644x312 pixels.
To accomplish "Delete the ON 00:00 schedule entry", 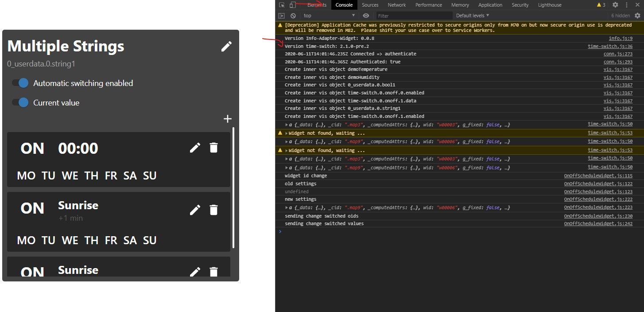I will pos(213,148).
